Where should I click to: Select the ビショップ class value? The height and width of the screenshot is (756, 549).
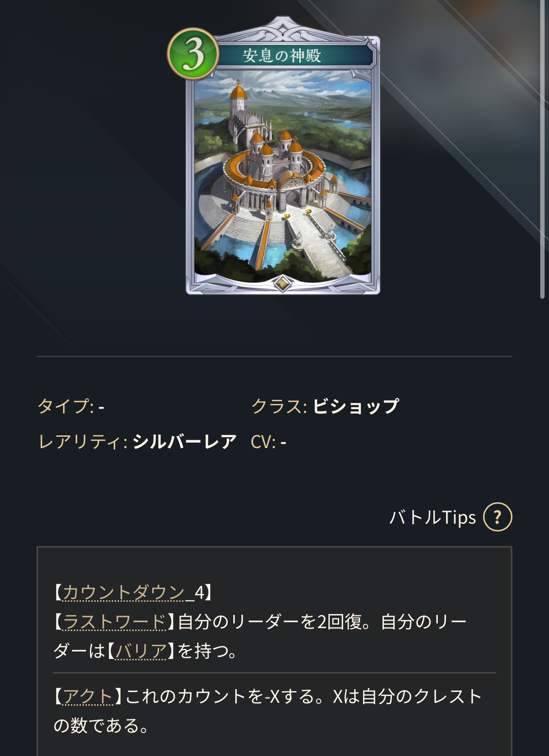point(356,406)
